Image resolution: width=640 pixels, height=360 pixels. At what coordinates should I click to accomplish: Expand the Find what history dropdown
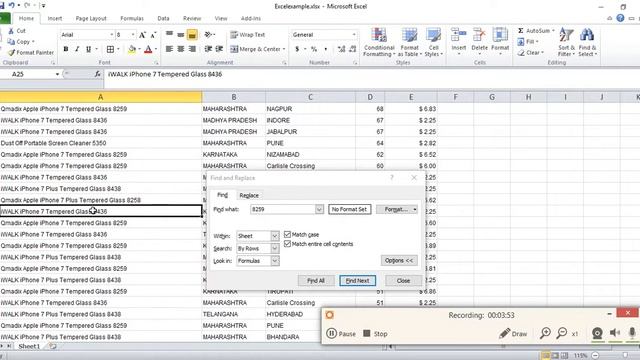click(319, 209)
